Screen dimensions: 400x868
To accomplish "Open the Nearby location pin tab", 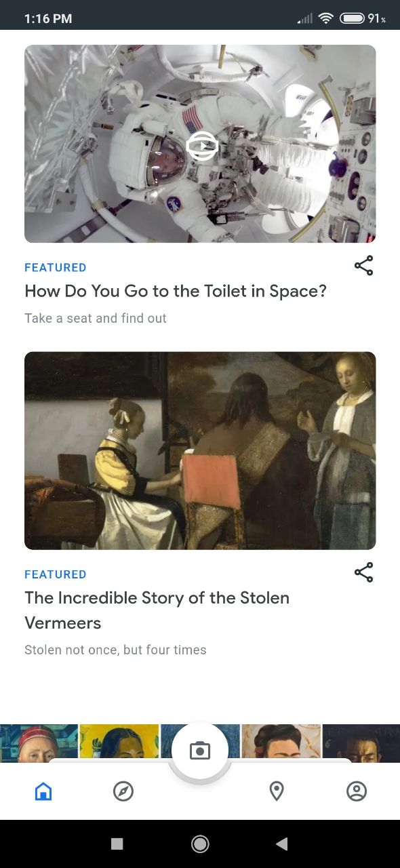I will click(x=277, y=791).
